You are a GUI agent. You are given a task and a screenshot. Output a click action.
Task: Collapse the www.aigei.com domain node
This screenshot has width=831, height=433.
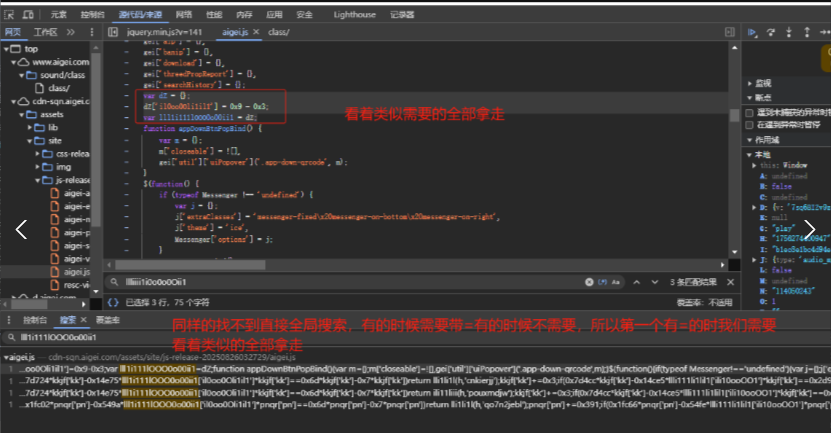pos(13,62)
